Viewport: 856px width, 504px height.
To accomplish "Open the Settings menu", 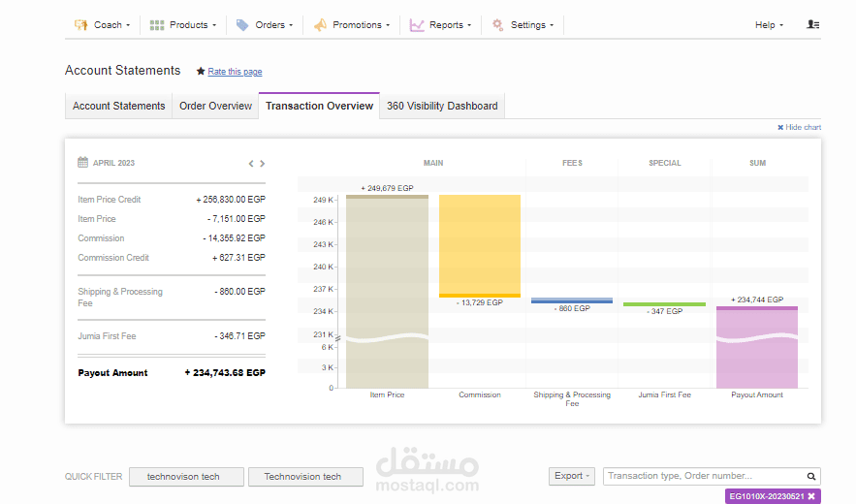I will pyautogui.click(x=523, y=24).
